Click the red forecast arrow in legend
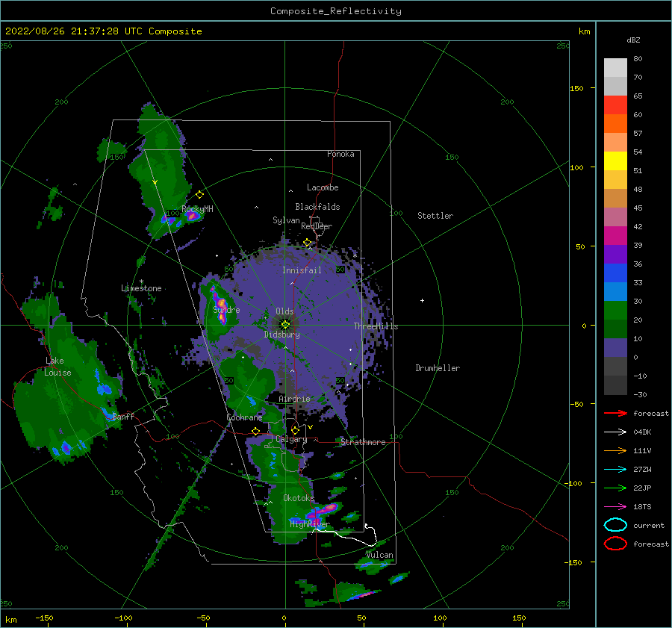The image size is (672, 628). (615, 413)
